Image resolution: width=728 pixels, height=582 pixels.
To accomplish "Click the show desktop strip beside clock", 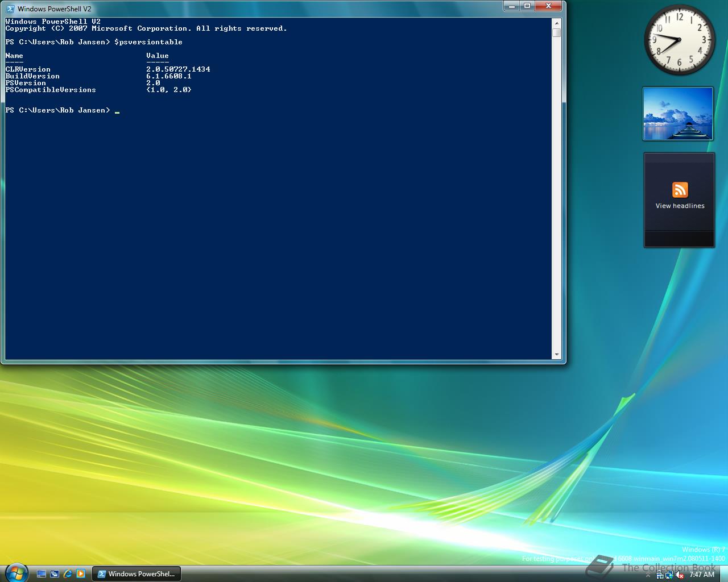I will [x=723, y=574].
